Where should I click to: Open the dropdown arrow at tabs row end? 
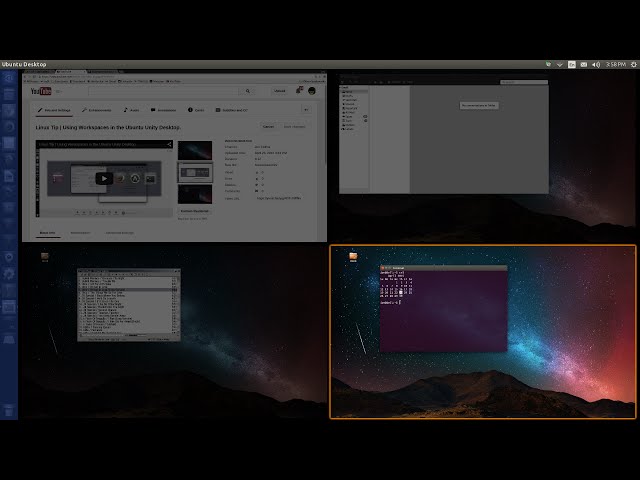(306, 110)
